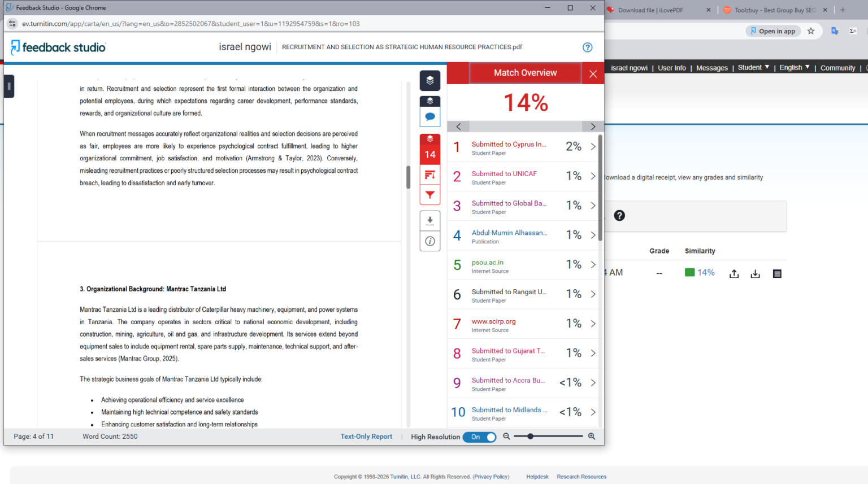
Task: Click the green similarity color square near 14%
Action: [x=689, y=272]
